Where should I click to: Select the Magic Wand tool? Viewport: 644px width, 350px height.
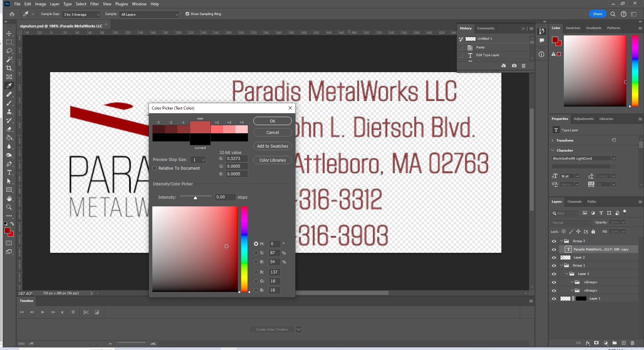tap(9, 59)
